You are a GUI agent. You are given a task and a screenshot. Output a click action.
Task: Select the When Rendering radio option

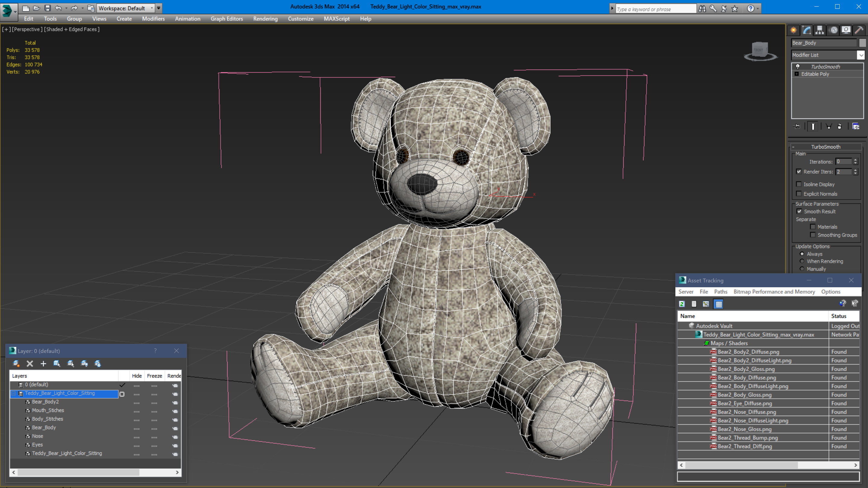[x=802, y=261]
